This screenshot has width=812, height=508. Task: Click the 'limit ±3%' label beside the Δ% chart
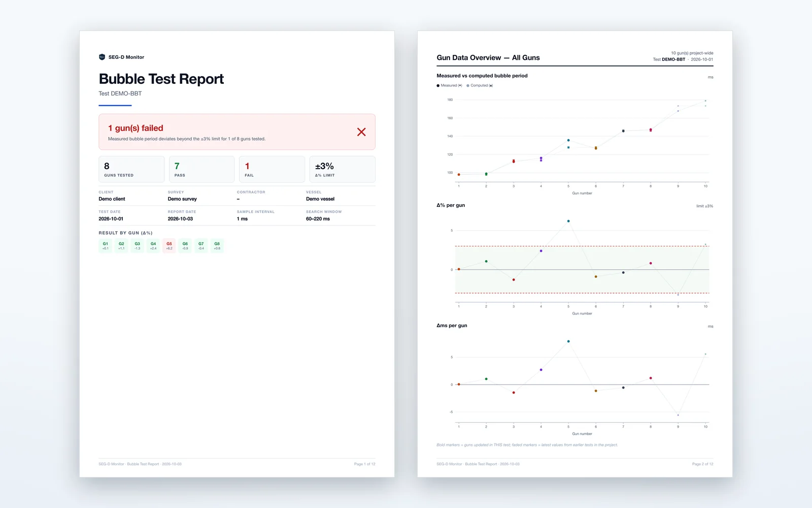click(704, 206)
